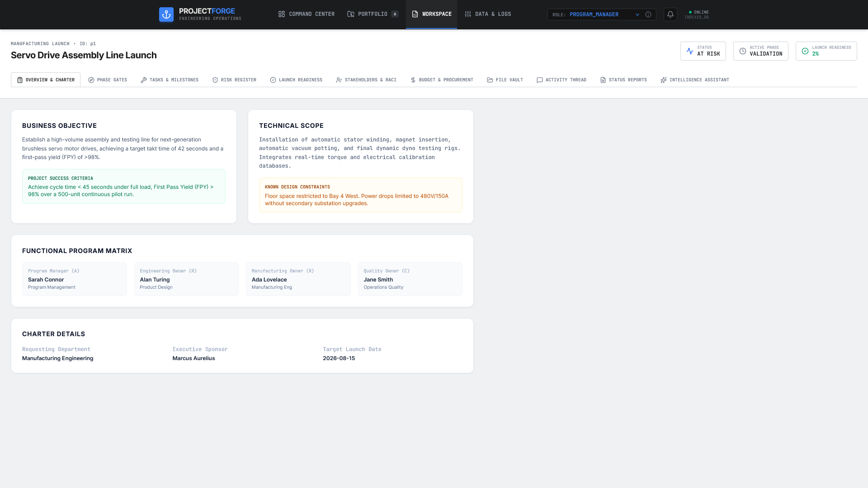The image size is (868, 488).
Task: Click the status pulse activity icon
Action: point(690,51)
